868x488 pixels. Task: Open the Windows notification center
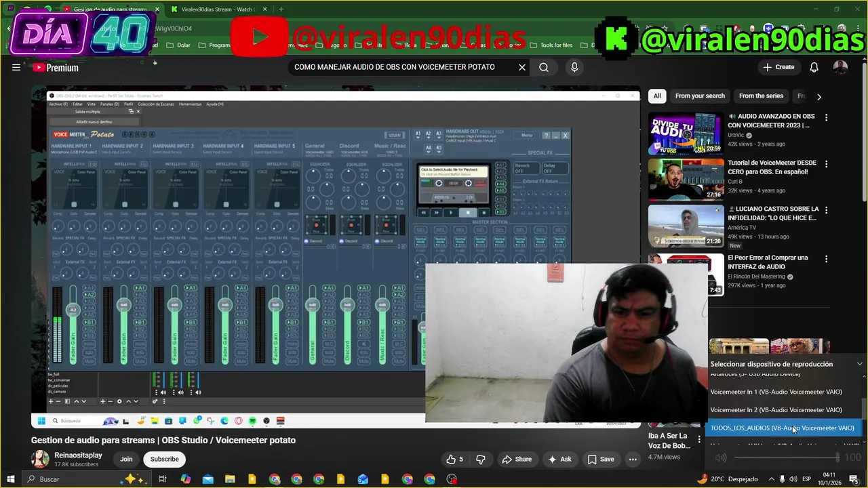854,479
